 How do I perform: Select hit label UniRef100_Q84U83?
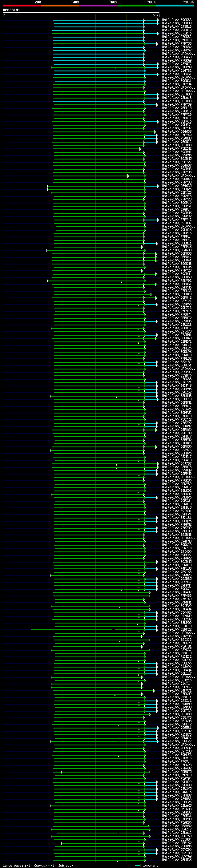click(177, 799)
